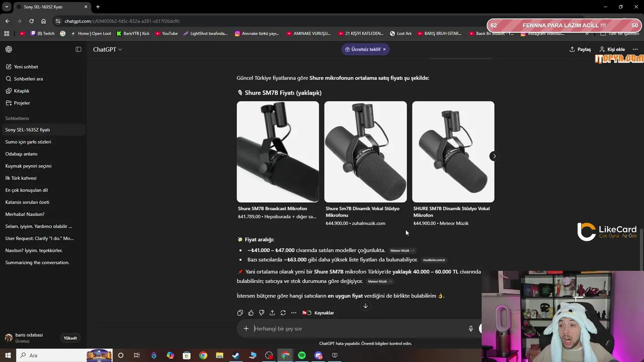Collapse the sidebar with the panel toggle icon
This screenshot has width=644, height=362.
coord(78,49)
